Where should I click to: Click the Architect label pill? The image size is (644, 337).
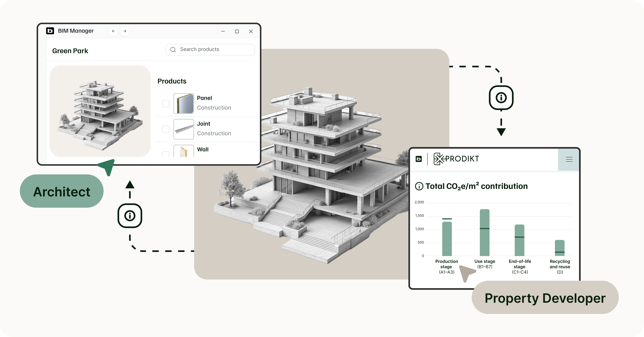coord(61,191)
